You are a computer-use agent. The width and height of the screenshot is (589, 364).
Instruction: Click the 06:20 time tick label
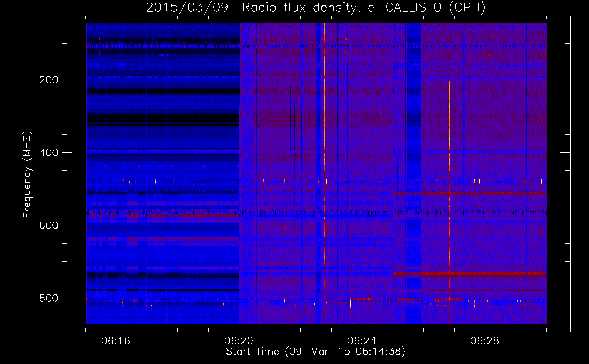tap(239, 341)
